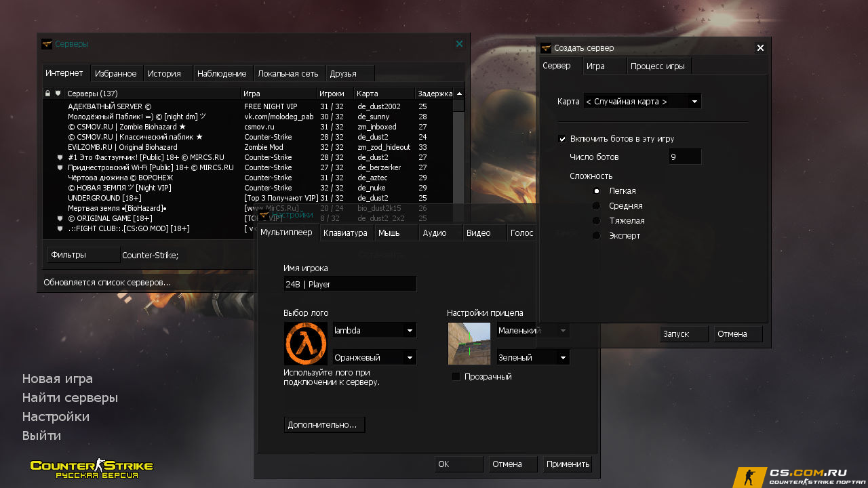Viewport: 868px width, 488px height.
Task: Open the Локальная сеть tab
Action: click(288, 74)
